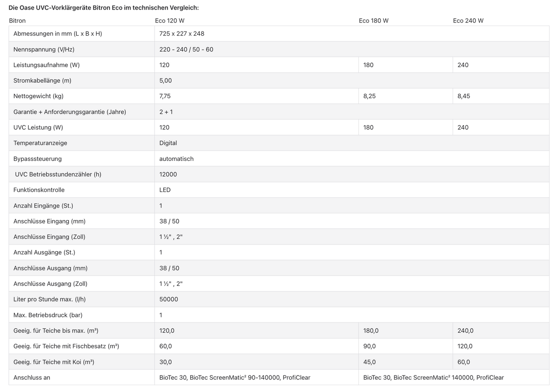Select the "180,0" max pond size value
The width and height of the screenshot is (555, 392).
coord(371,331)
